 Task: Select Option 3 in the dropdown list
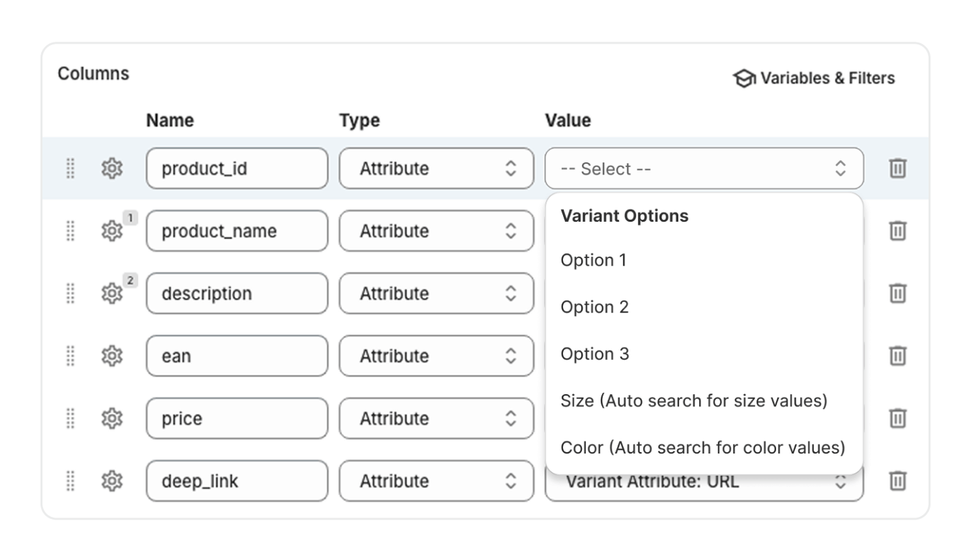point(595,354)
